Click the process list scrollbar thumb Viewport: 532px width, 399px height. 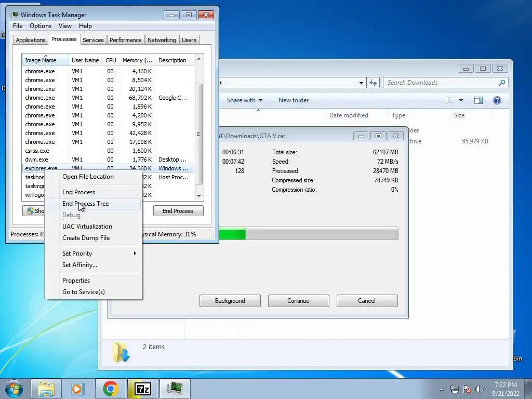point(199,134)
